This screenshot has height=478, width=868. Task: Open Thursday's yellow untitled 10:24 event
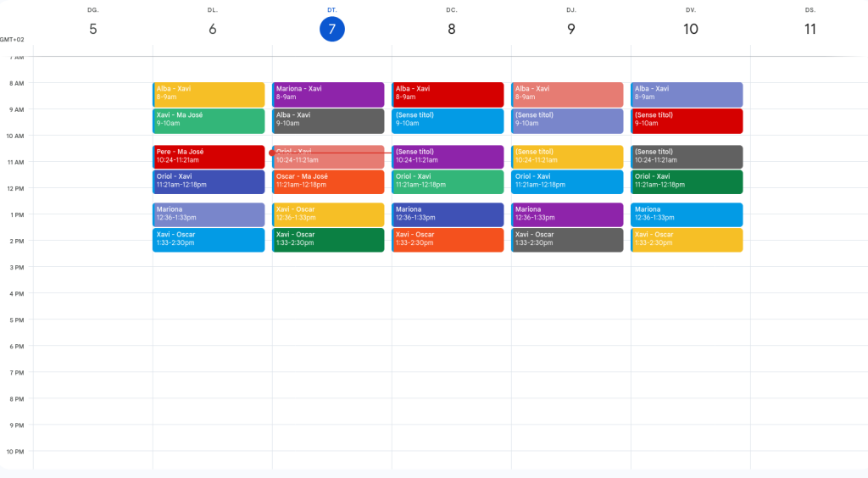[567, 156]
